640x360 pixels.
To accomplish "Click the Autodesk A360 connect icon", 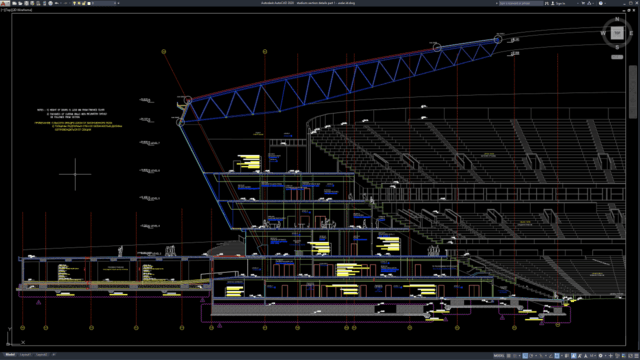I will click(x=589, y=3).
